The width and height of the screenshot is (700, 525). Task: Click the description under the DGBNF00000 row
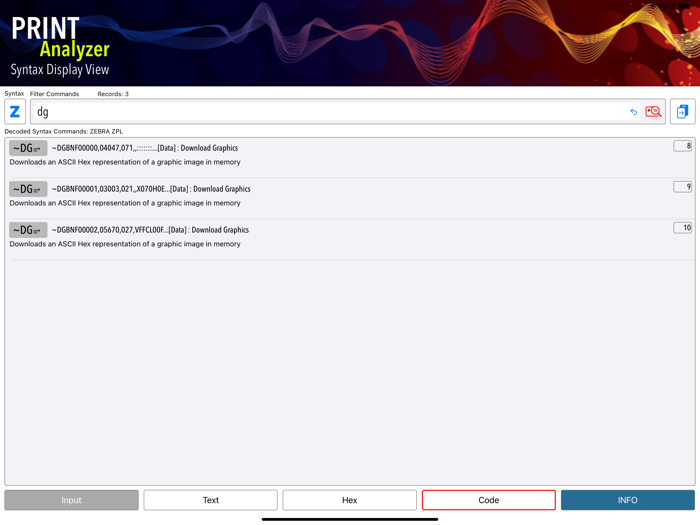click(x=125, y=162)
